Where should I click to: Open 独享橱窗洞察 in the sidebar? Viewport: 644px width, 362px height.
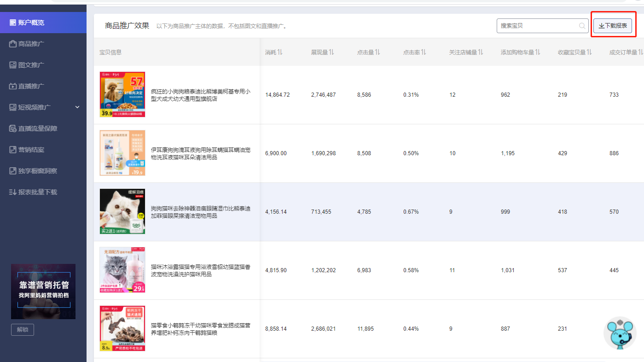(x=43, y=171)
